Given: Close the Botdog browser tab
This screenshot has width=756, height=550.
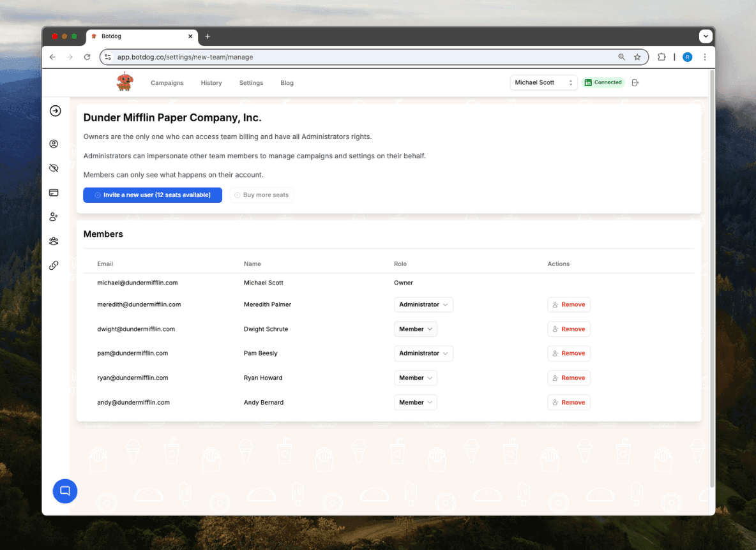Looking at the screenshot, I should click(x=190, y=36).
